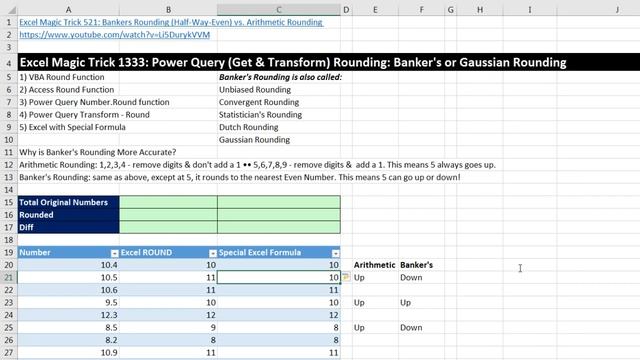The width and height of the screenshot is (640, 360).
Task: Open the Excel ROUND column filter dropdown
Action: (x=213, y=253)
